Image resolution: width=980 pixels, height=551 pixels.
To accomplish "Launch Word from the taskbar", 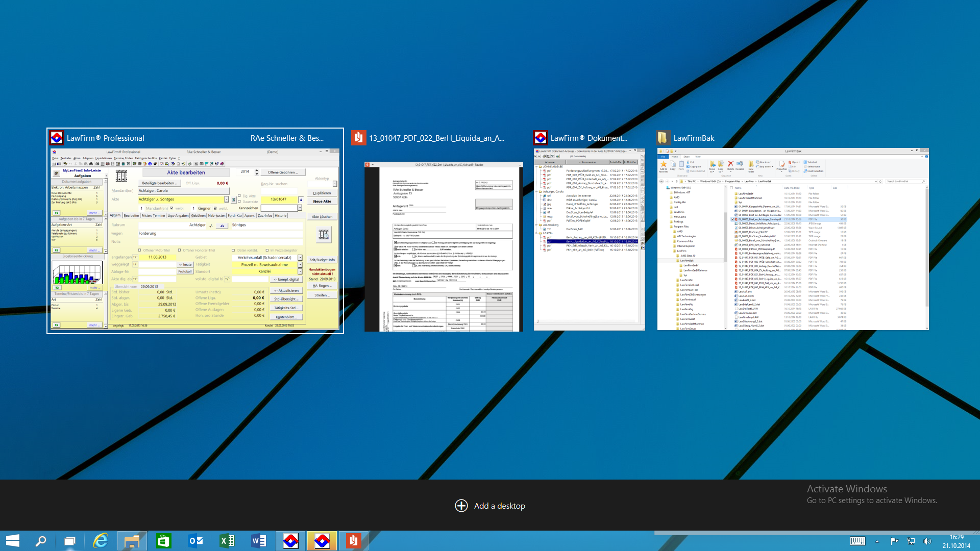I will (x=259, y=541).
